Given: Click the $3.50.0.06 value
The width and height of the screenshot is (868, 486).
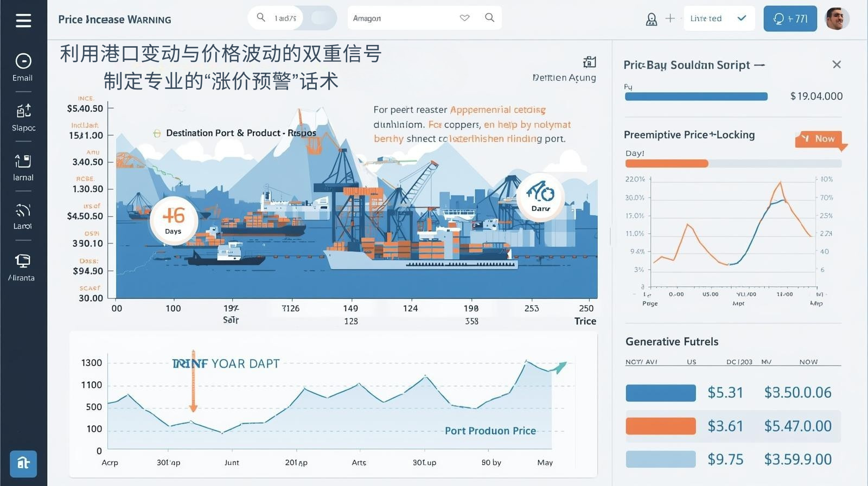Looking at the screenshot, I should click(x=797, y=392).
